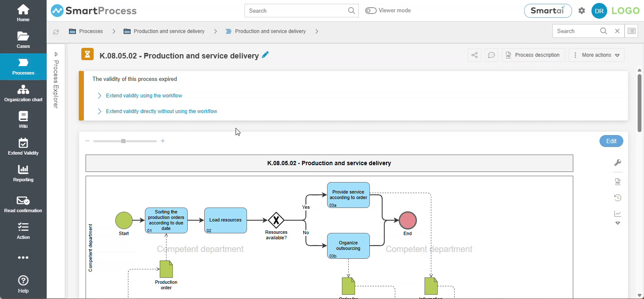Open the More actions dropdown
Viewport: 644px width, 299px height.
tap(597, 55)
